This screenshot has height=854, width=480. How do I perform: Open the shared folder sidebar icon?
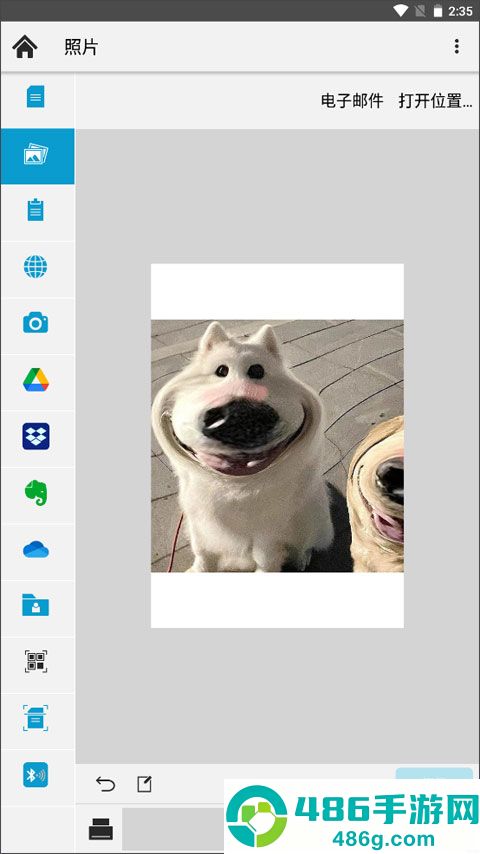click(x=36, y=606)
